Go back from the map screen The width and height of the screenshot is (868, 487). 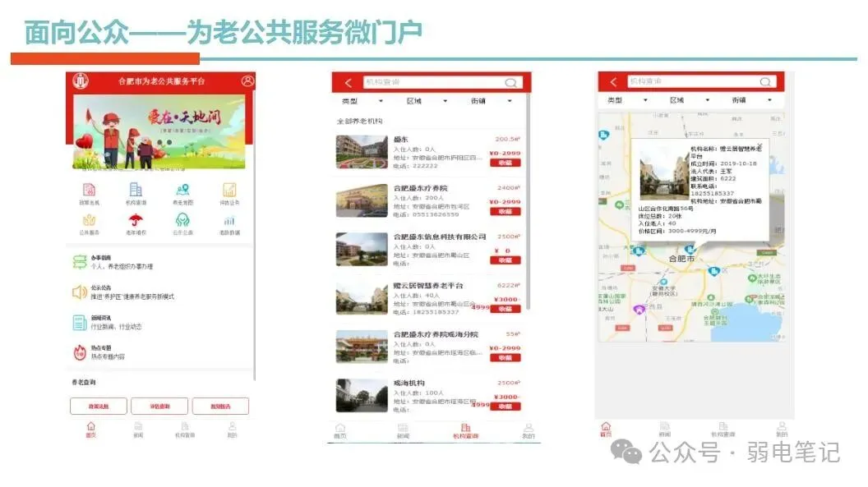coord(613,82)
